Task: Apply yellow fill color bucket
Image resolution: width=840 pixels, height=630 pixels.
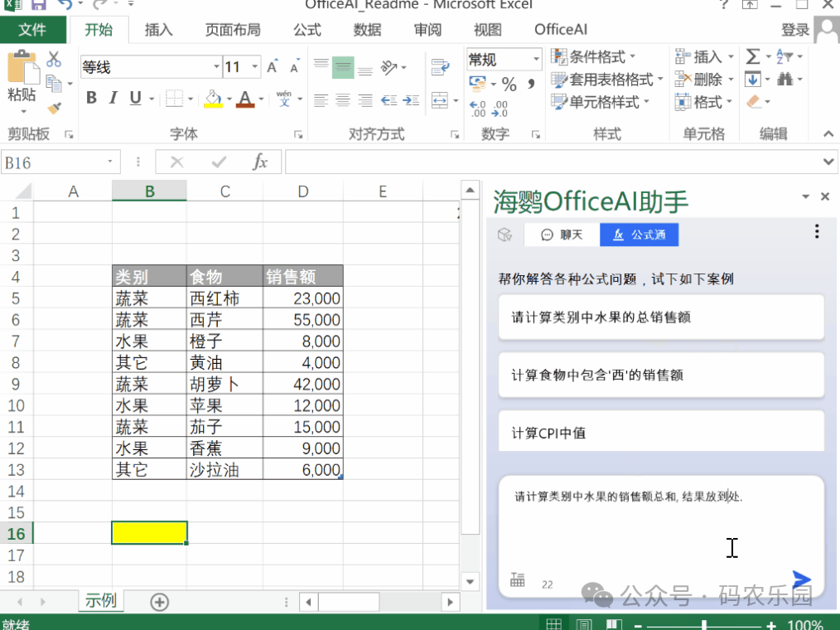Action: tap(213, 99)
